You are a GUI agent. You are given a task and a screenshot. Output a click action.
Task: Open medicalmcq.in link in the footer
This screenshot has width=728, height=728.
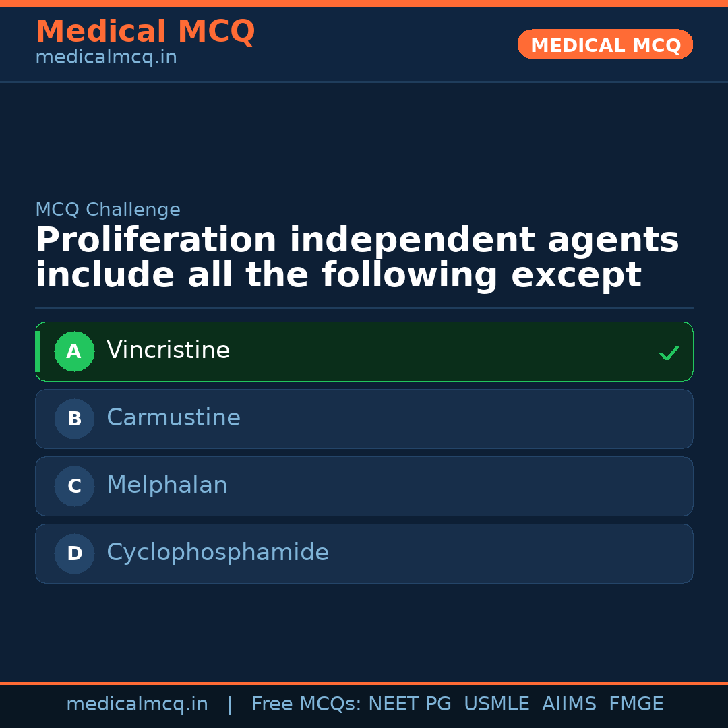pyautogui.click(x=137, y=704)
